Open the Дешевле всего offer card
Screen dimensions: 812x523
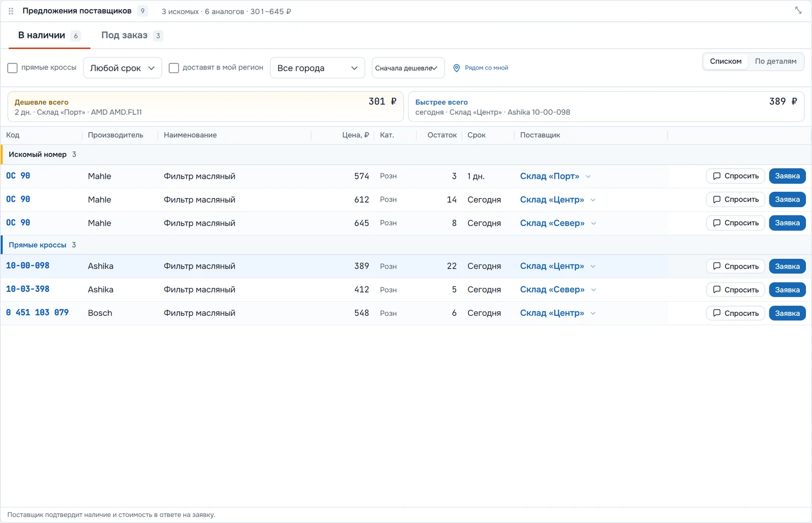coord(206,107)
